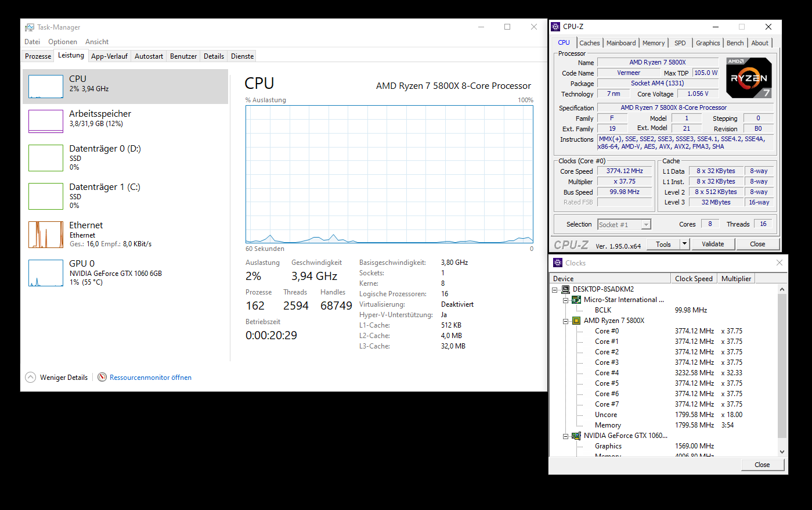Open the Selection Socket #1 dropdown
The image size is (812, 510).
click(x=646, y=225)
